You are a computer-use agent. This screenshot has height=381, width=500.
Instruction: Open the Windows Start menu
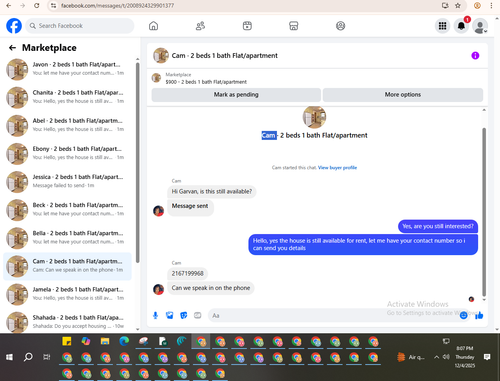(9, 357)
